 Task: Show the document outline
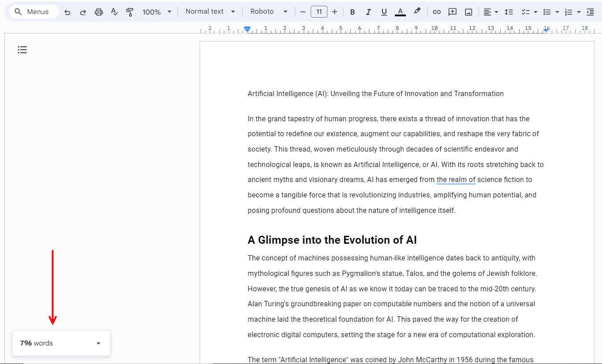pos(22,50)
